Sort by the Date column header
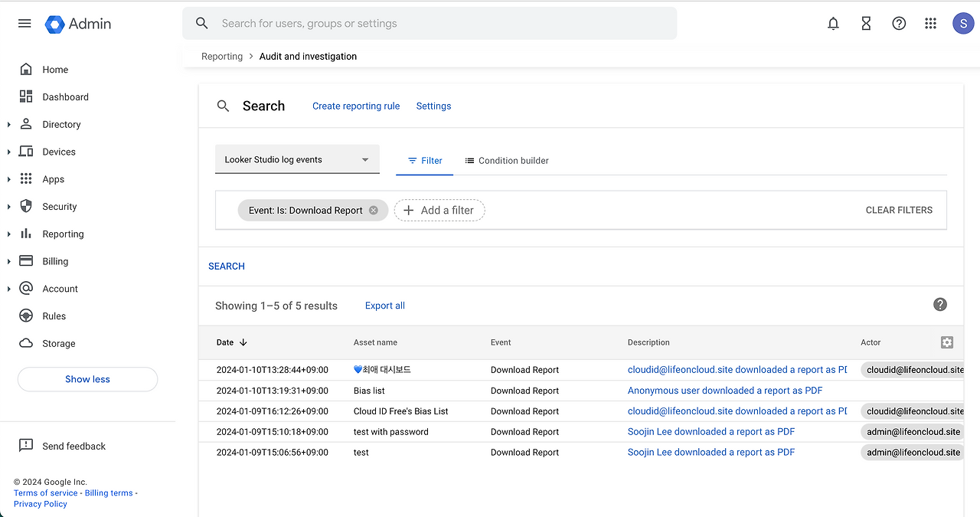 click(231, 342)
